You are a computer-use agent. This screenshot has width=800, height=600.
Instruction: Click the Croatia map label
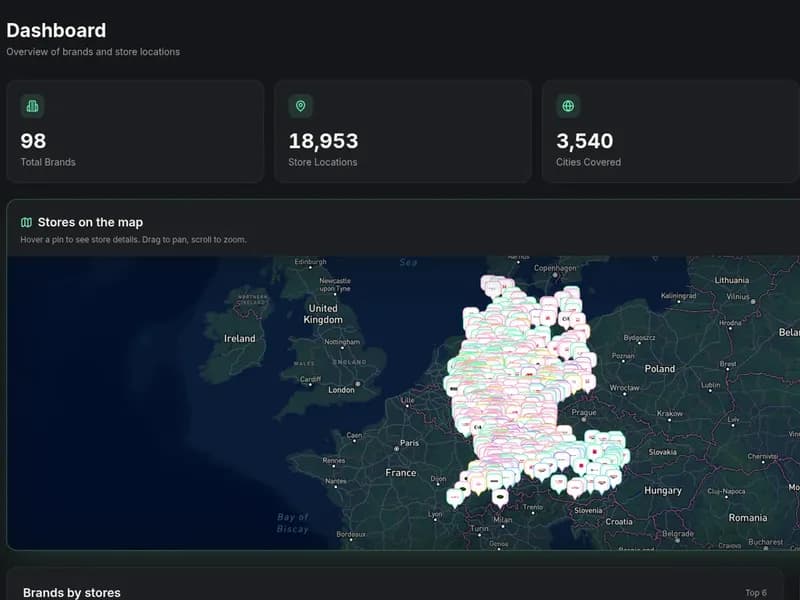619,521
